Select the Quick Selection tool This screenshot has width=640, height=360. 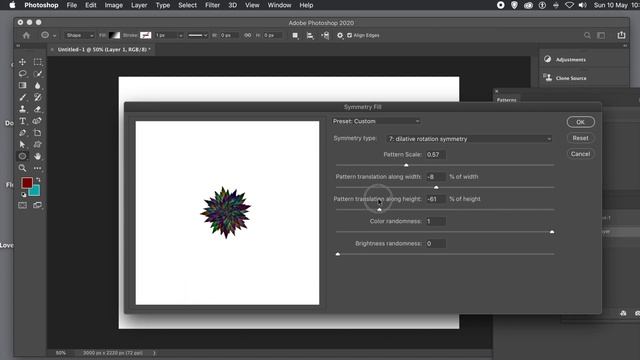coord(38,74)
